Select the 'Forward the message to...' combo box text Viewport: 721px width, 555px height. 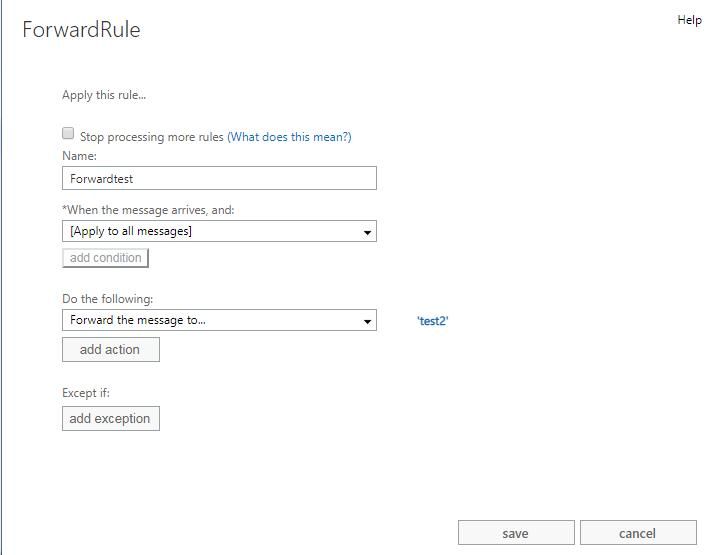pyautogui.click(x=138, y=320)
